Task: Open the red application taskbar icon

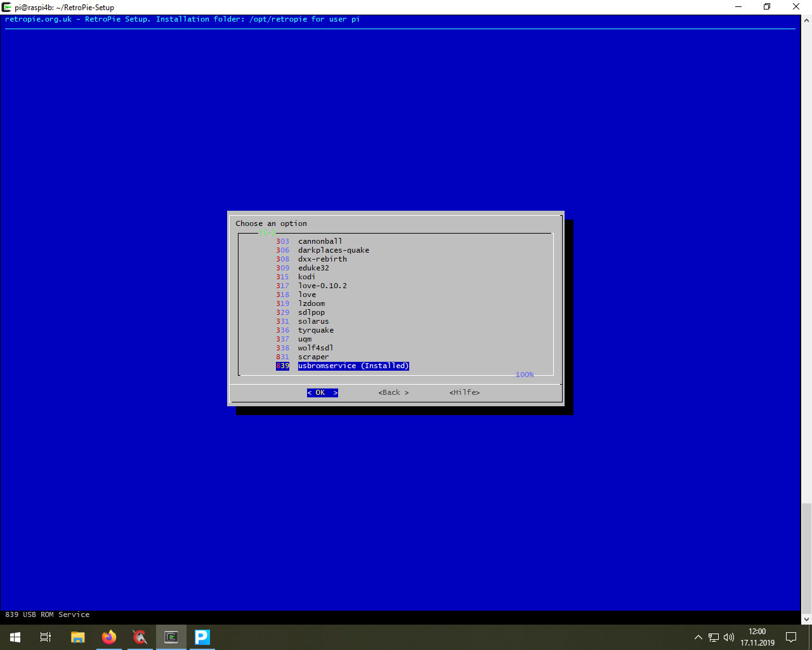Action: (140, 637)
